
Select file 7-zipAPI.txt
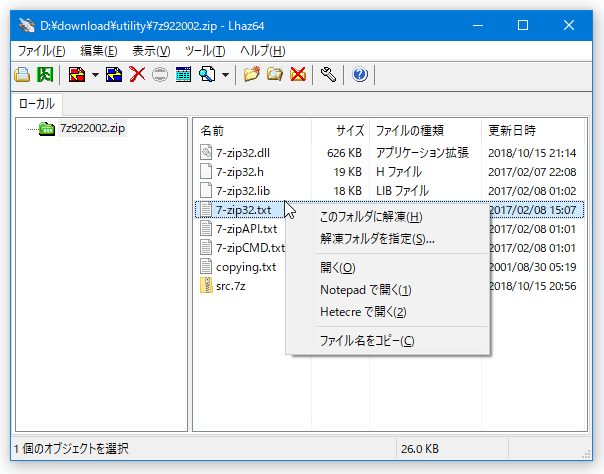tap(246, 229)
